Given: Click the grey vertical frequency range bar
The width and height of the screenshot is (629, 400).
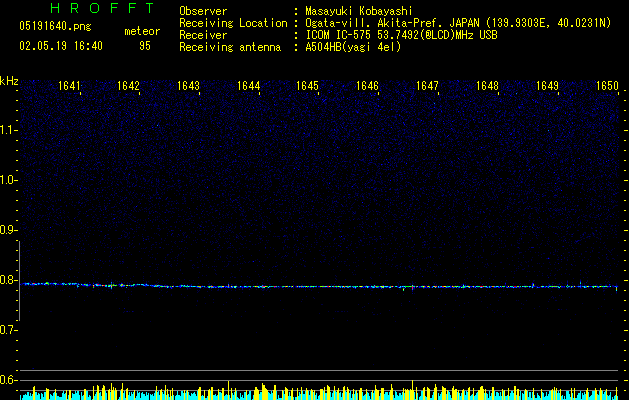Looking at the screenshot, I should [19, 281].
